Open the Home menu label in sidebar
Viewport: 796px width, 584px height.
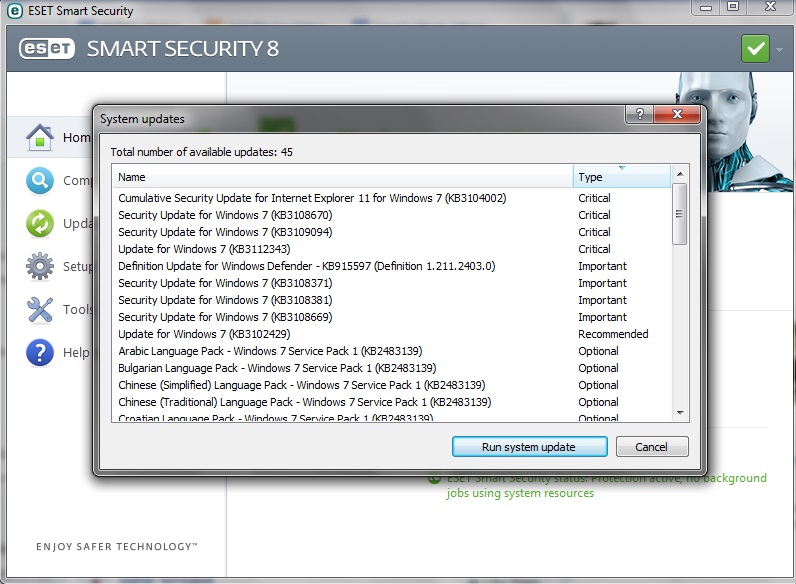click(x=77, y=138)
